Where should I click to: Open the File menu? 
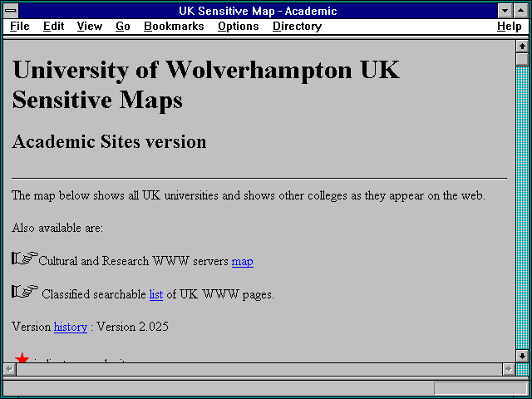point(20,26)
